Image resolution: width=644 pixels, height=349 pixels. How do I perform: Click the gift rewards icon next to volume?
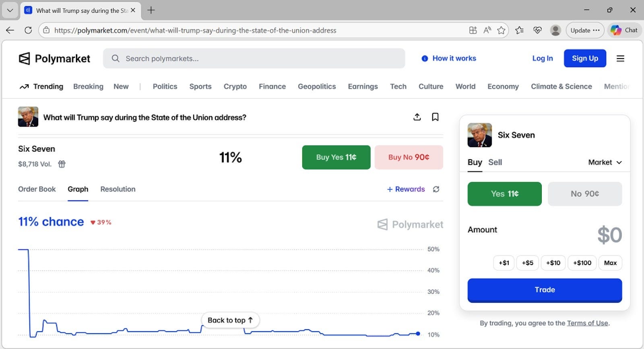62,164
